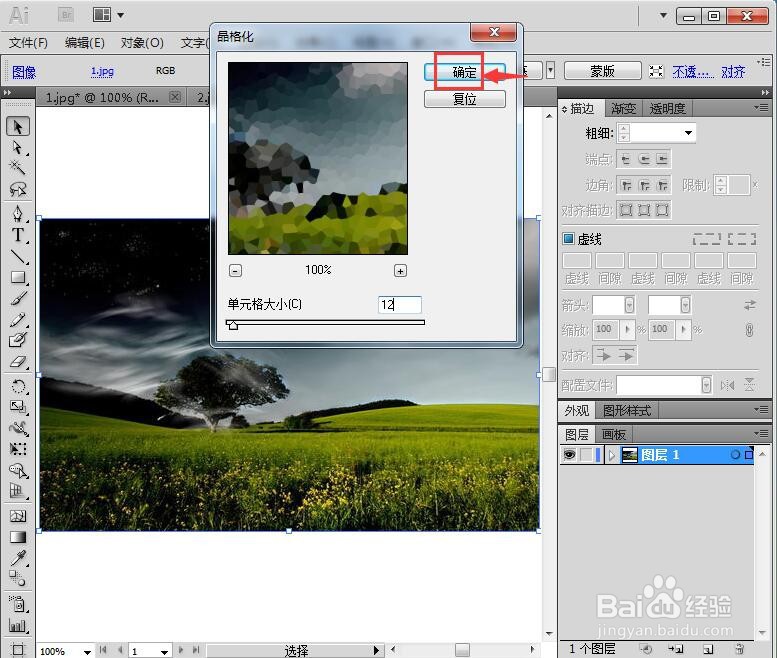Select the Selection tool (black arrow)
This screenshot has width=777, height=658.
18,126
